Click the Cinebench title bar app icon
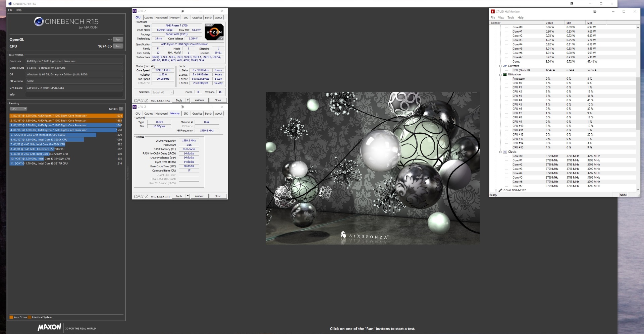This screenshot has width=644, height=334. 9,4
